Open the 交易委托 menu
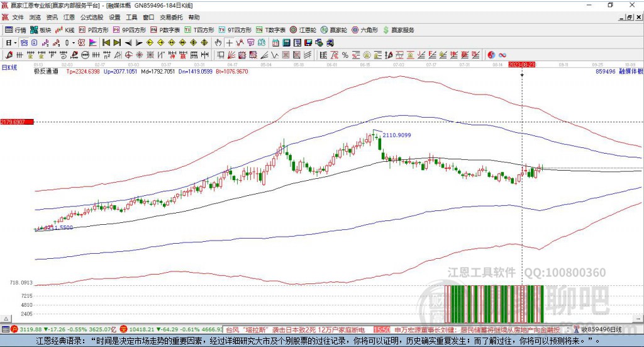 (171, 17)
